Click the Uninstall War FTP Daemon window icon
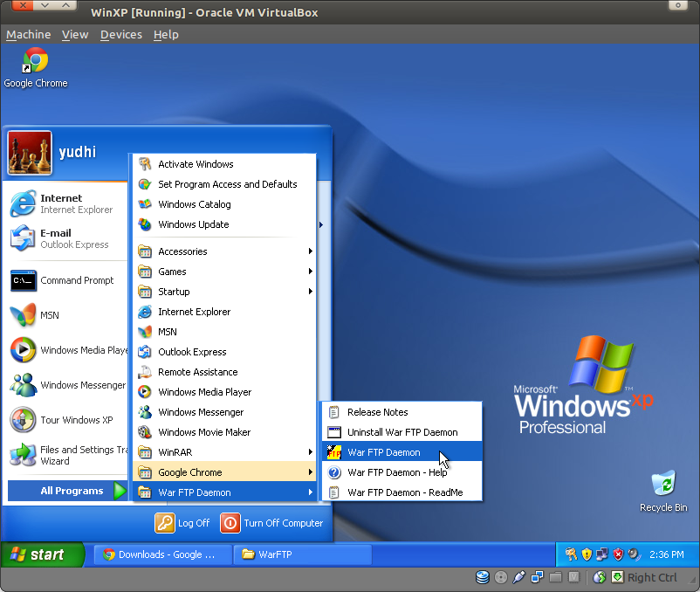Image resolution: width=700 pixels, height=592 pixels. coord(334,432)
